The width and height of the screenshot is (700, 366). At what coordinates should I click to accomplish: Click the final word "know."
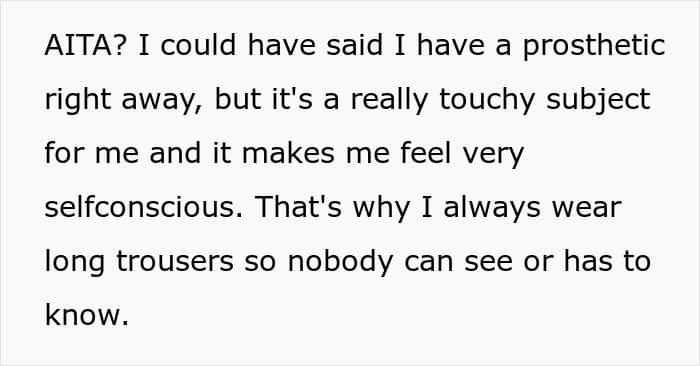pos(87,314)
